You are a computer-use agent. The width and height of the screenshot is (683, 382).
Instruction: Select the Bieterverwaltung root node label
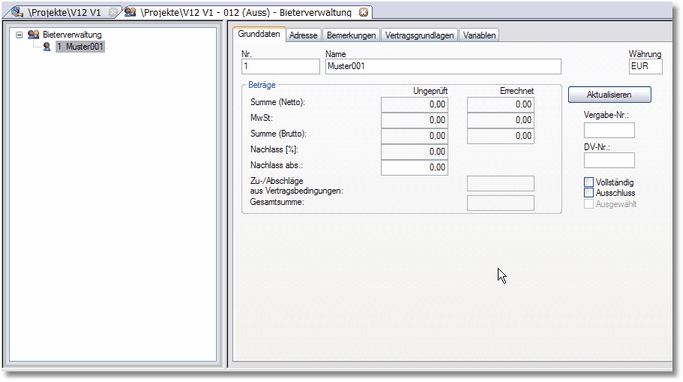(72, 34)
